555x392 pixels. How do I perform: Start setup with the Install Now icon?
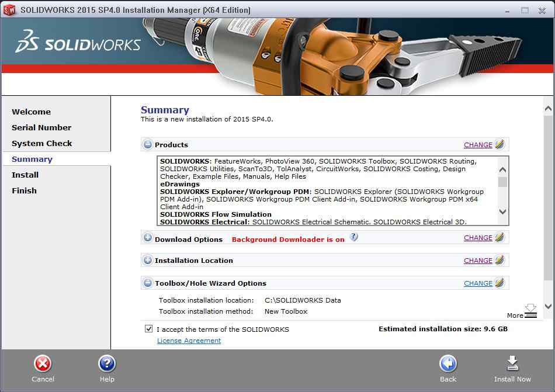(512, 363)
